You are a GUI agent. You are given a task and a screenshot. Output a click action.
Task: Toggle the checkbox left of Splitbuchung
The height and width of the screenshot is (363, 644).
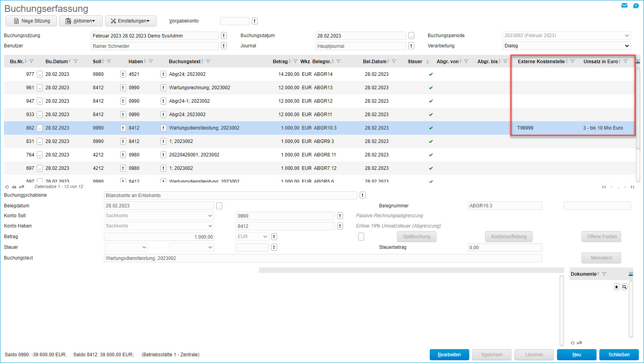[x=361, y=237]
